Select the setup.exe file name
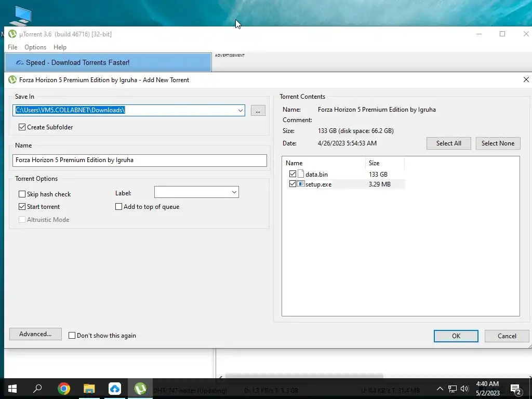The width and height of the screenshot is (532, 399). point(318,184)
